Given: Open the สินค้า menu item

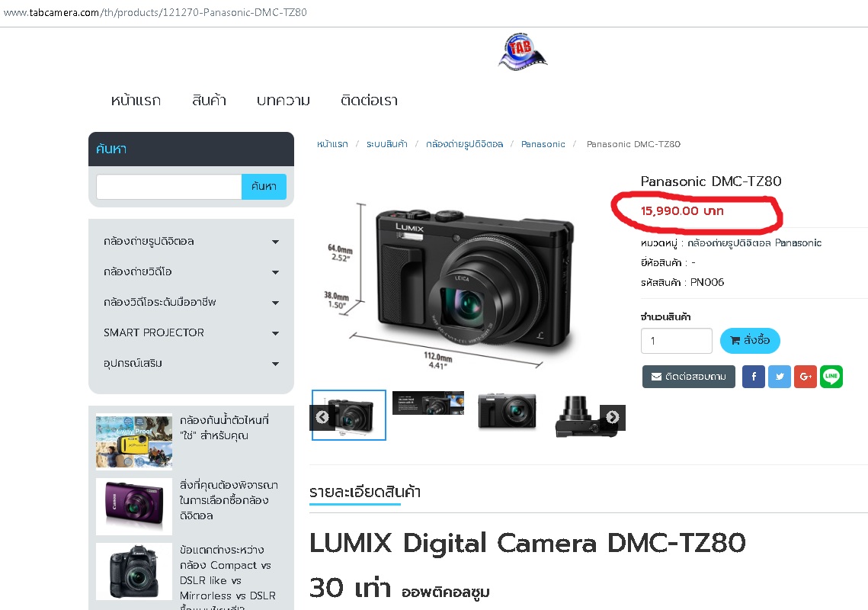Looking at the screenshot, I should [x=208, y=100].
